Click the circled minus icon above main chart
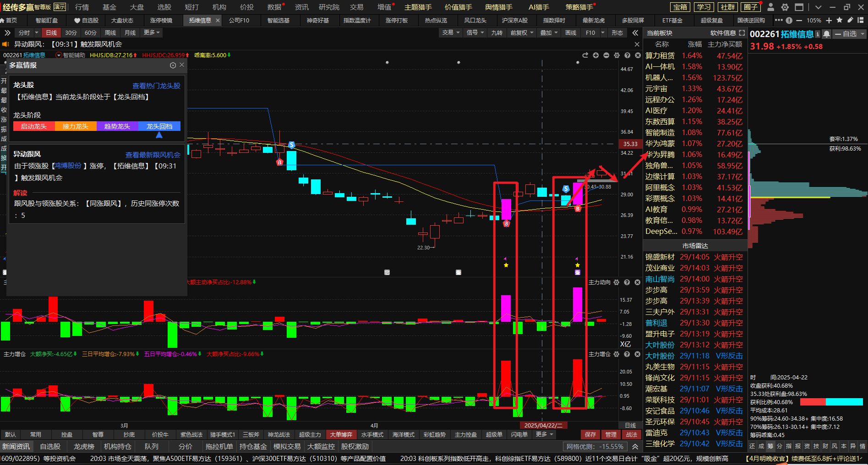Image resolution: width=868 pixels, height=465 pixels. pyautogui.click(x=606, y=55)
